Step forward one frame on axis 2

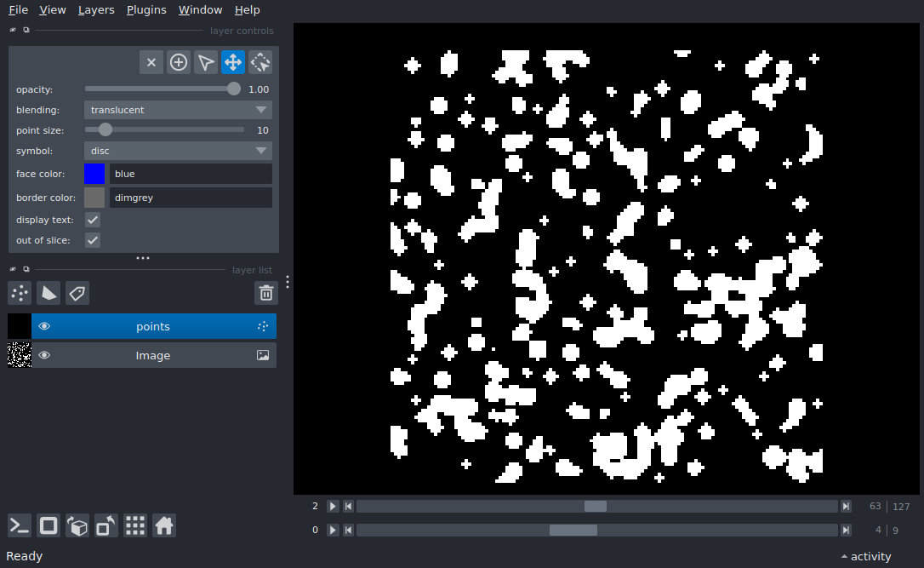pos(846,506)
